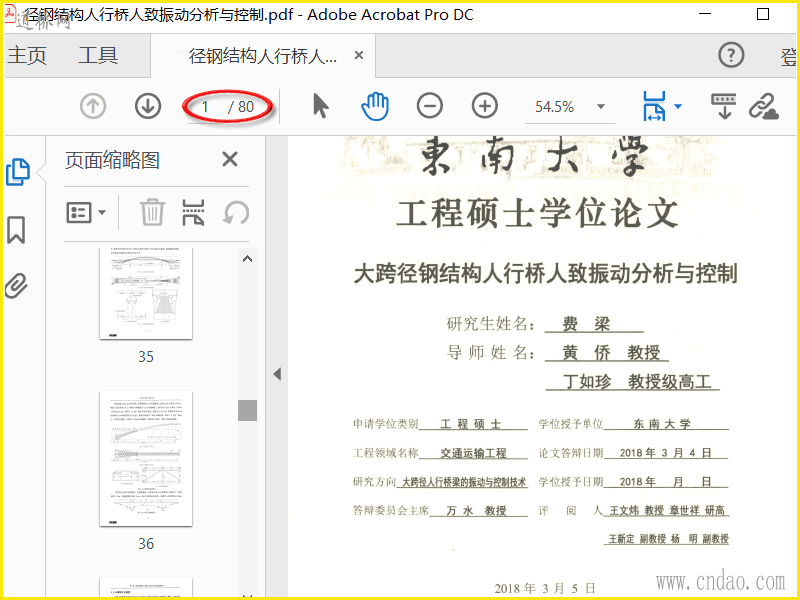This screenshot has width=800, height=600.
Task: Click thumbnail panel scrollbar thumb
Action: pos(247,411)
